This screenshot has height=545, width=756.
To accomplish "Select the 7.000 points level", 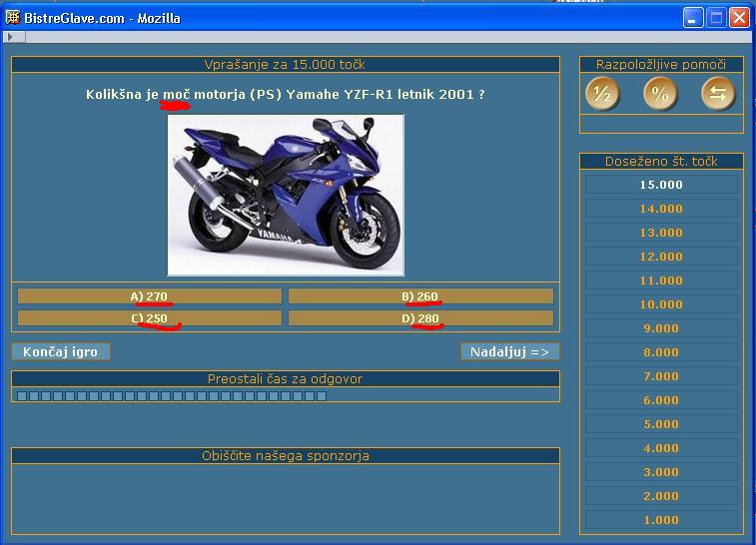I will [661, 376].
